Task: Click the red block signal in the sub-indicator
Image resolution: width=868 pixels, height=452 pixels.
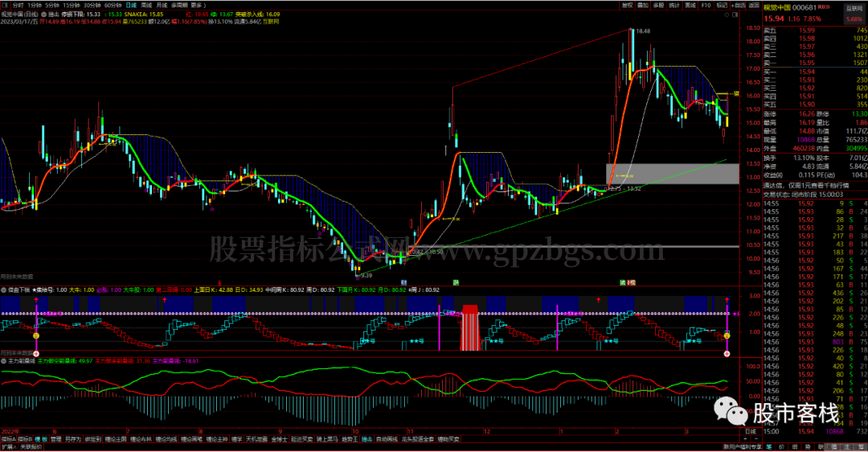Action: 470,327
